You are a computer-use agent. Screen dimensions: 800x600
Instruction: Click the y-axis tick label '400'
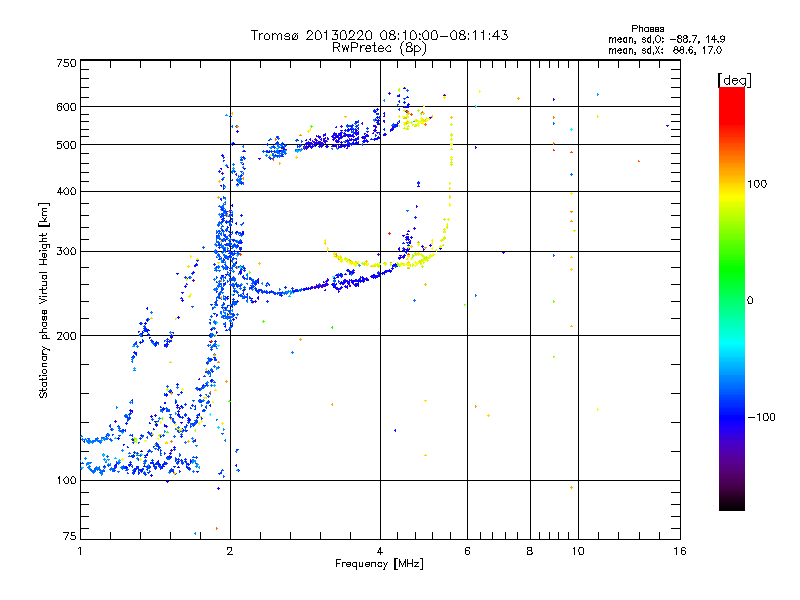click(x=67, y=192)
